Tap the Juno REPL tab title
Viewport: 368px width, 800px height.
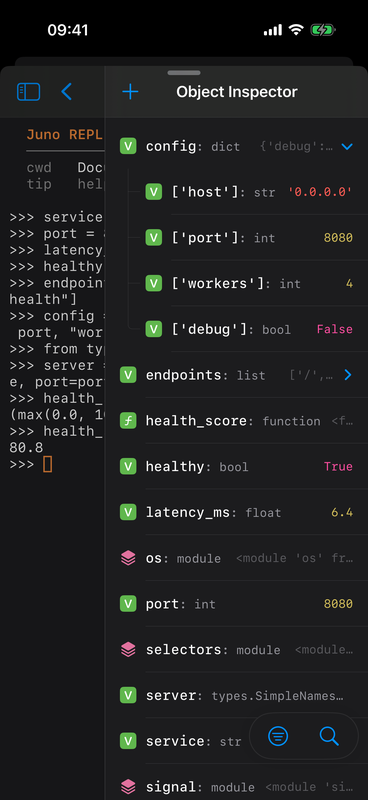click(65, 135)
